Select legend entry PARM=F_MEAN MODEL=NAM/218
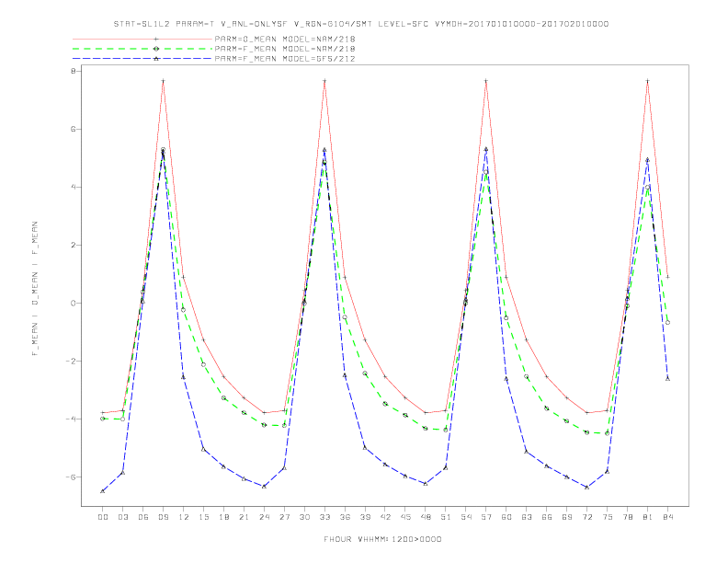This screenshot has height=563, width=728. tap(285, 49)
